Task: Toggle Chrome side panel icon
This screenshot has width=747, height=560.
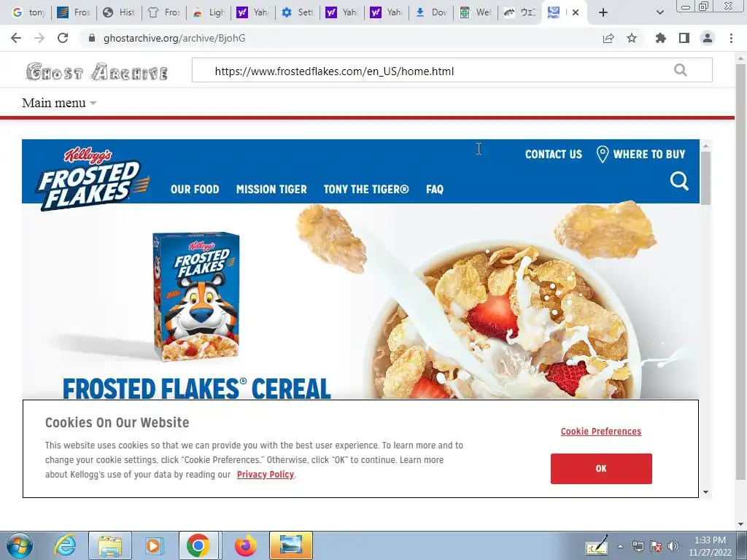Action: [x=684, y=38]
